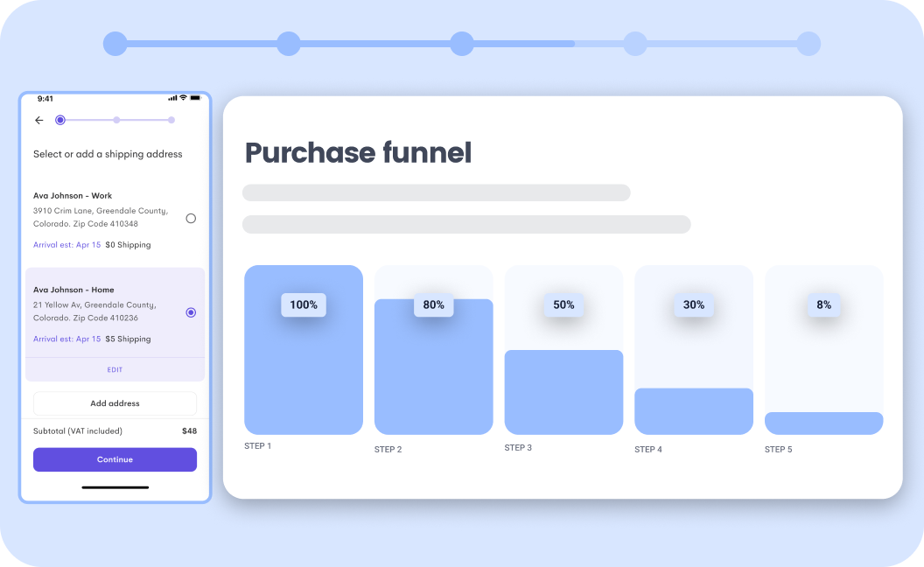The image size is (924, 567).
Task: Click the cellular signal bars icon
Action: (x=172, y=98)
